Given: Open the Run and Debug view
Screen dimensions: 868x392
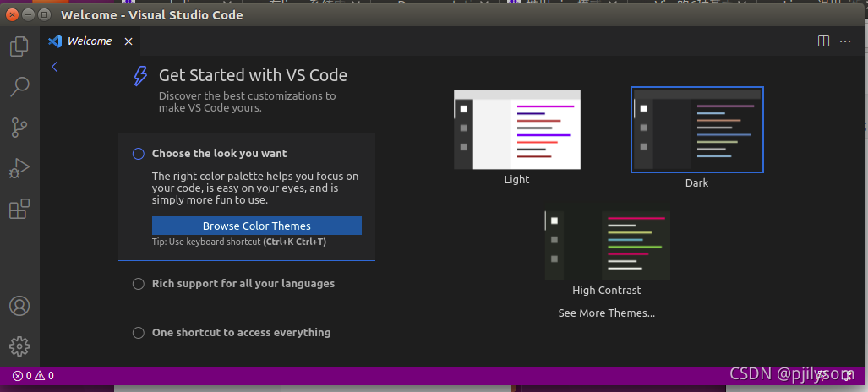Looking at the screenshot, I should coord(19,168).
